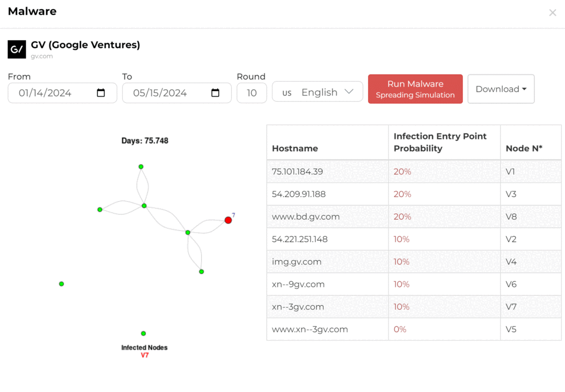Viewport: 565px width, 392px height.
Task: Close the Malware dialog
Action: [x=553, y=13]
